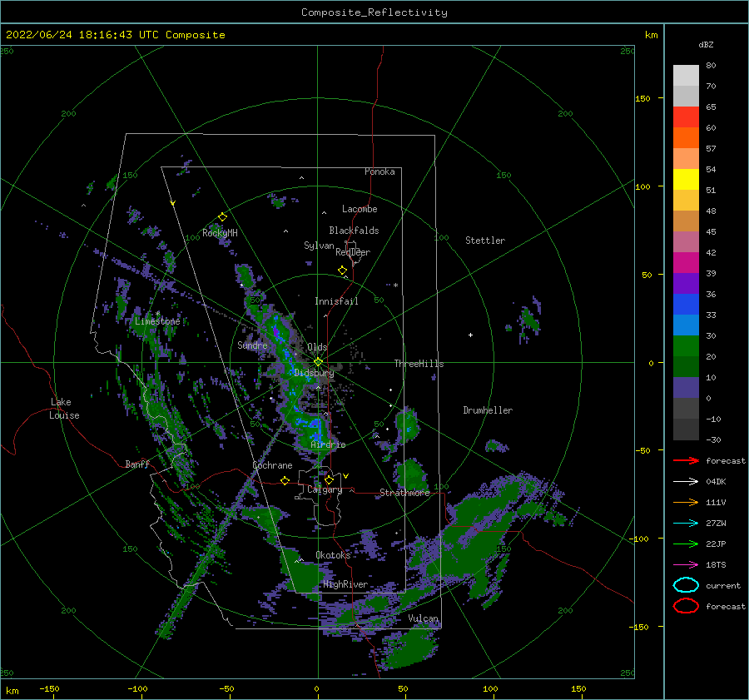This screenshot has width=749, height=700.
Task: Click the yellow diamond marker near RockyMH
Action: [222, 217]
